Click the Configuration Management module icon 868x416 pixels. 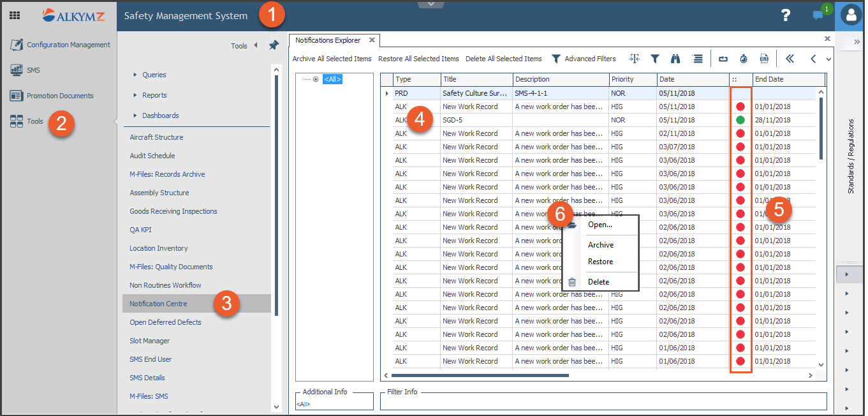[17, 45]
